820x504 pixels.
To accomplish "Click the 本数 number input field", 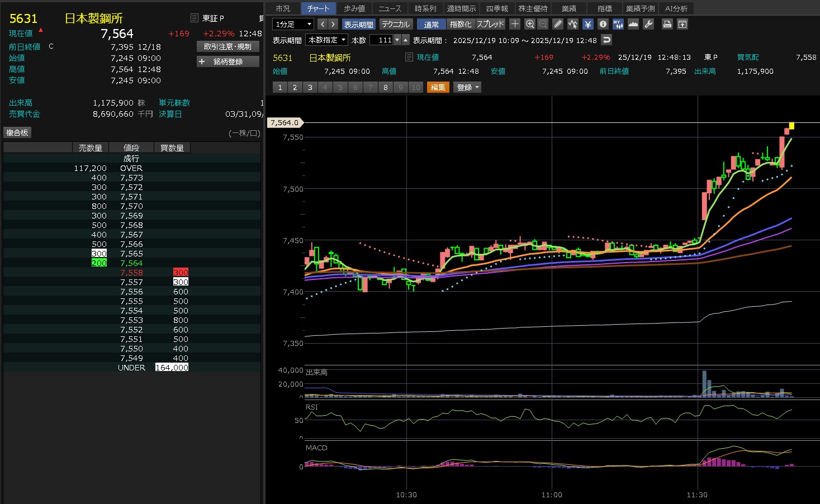I will (x=382, y=40).
